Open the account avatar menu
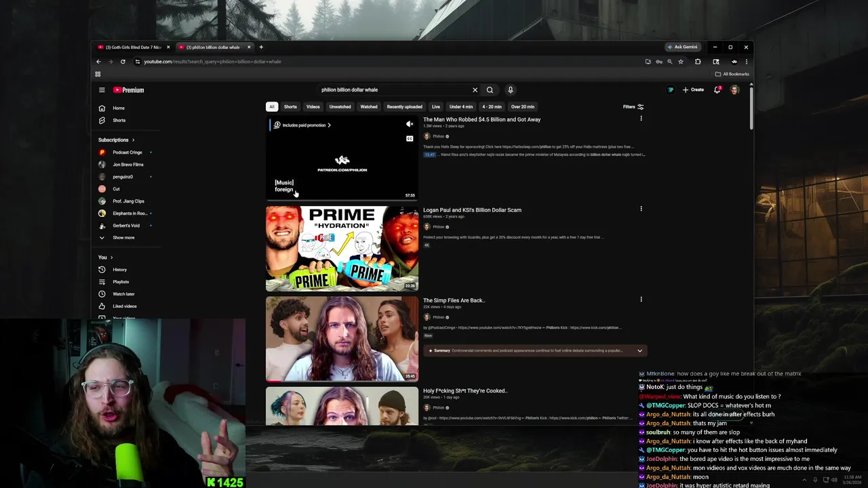The width and height of the screenshot is (868, 488). coord(734,89)
